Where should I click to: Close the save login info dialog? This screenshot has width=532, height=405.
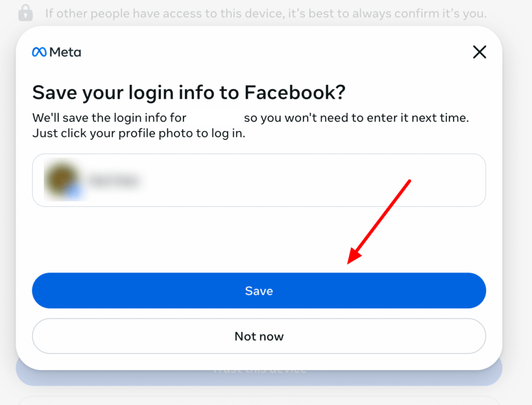479,52
